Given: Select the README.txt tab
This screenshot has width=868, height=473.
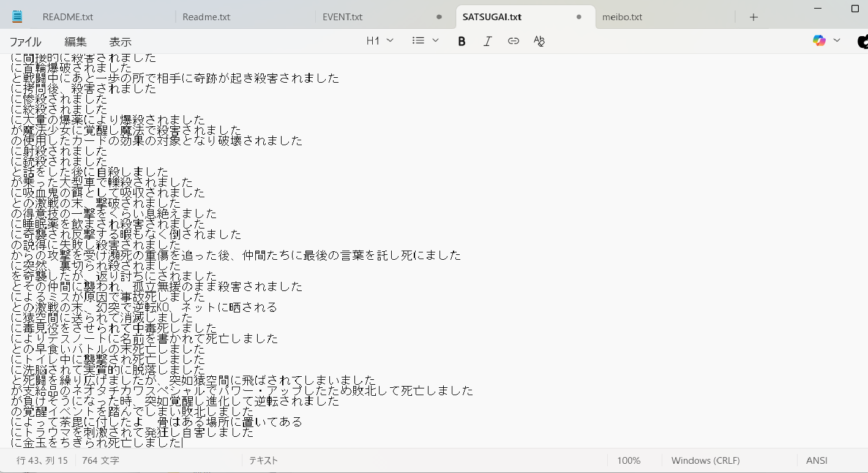Looking at the screenshot, I should [67, 17].
